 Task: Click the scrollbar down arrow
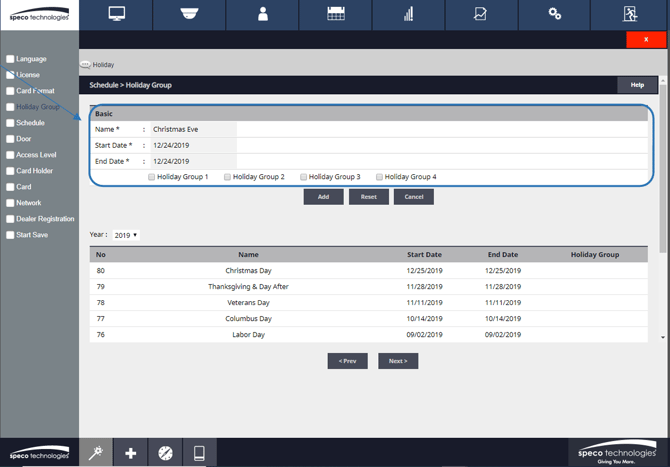pos(663,337)
